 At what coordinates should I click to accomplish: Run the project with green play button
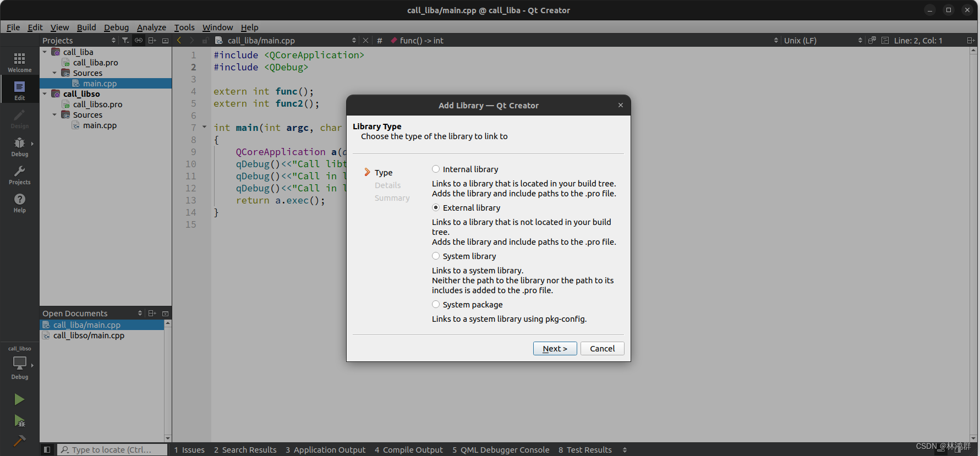point(19,399)
